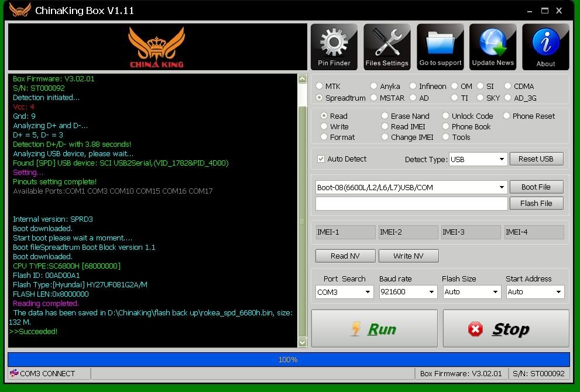Image resolution: width=580 pixels, height=392 pixels.
Task: Select the Write operation
Action: [324, 126]
